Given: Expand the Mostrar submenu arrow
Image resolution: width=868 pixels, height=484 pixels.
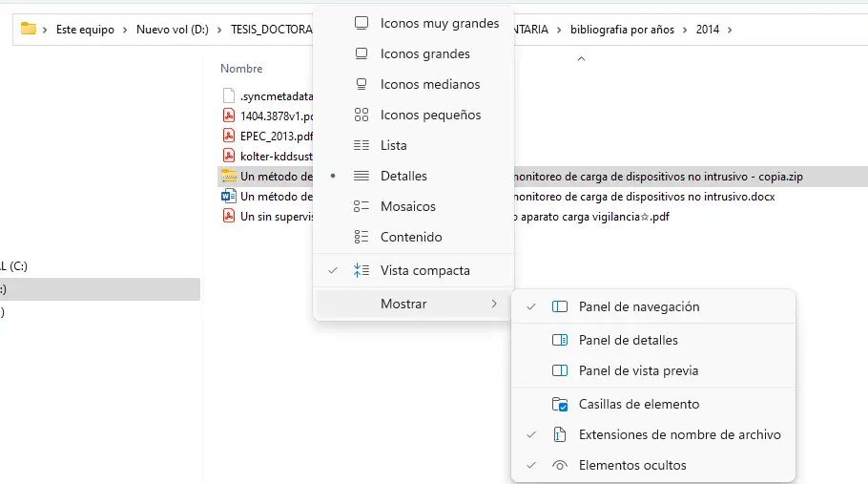Looking at the screenshot, I should (x=494, y=304).
